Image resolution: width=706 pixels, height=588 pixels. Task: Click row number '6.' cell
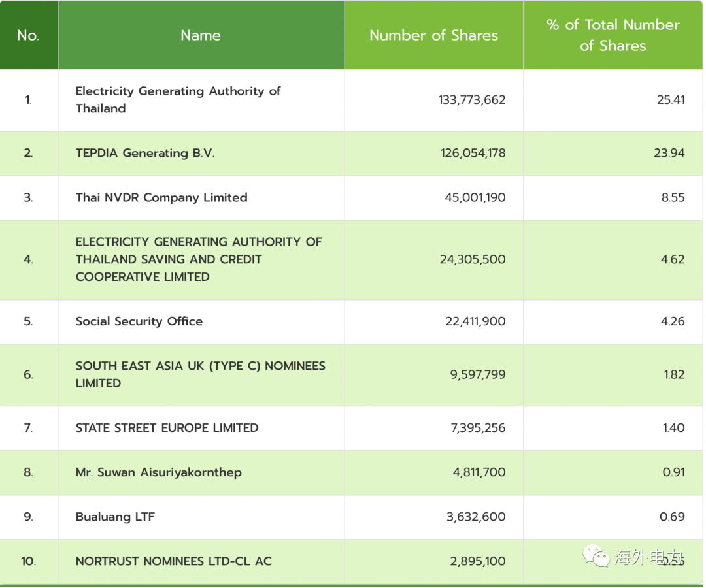28,375
